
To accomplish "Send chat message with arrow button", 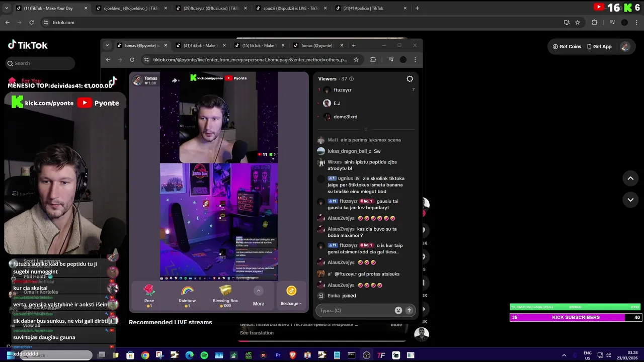I will tap(409, 310).
